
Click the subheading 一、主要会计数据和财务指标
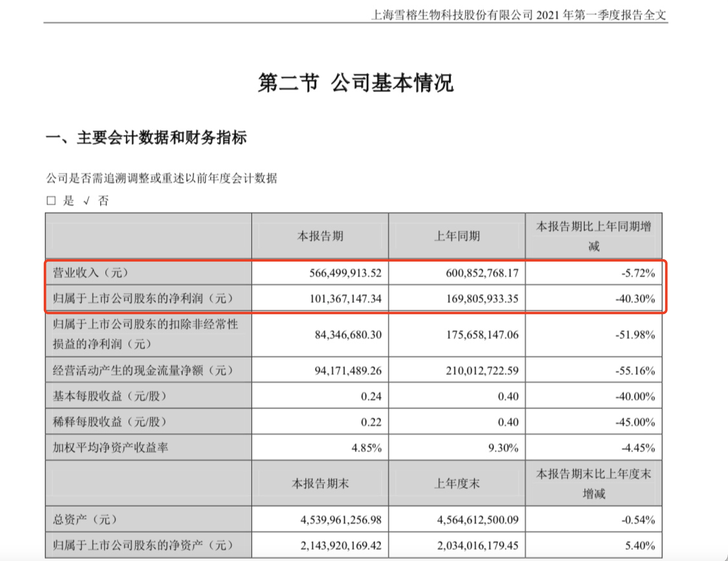[146, 137]
